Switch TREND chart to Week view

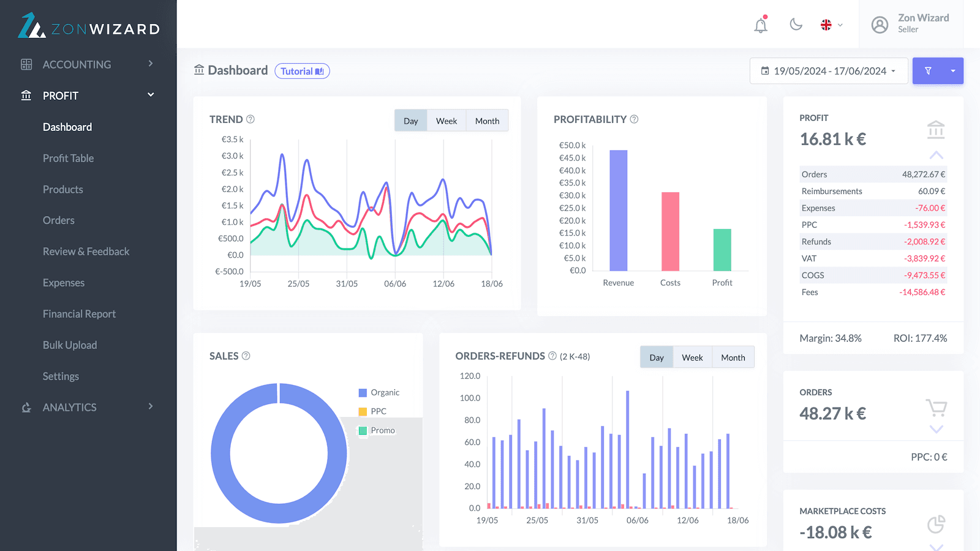(446, 121)
